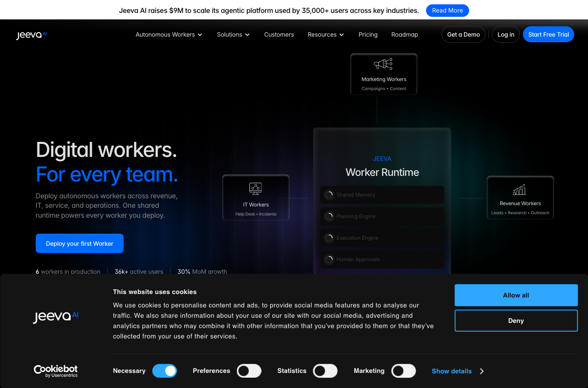Click Allow all cookies button

click(516, 295)
